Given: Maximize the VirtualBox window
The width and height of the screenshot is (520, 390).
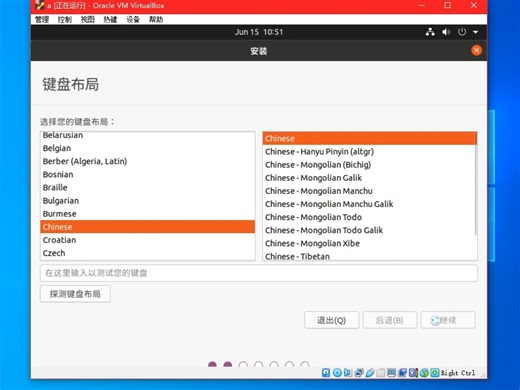Looking at the screenshot, I should 448,5.
